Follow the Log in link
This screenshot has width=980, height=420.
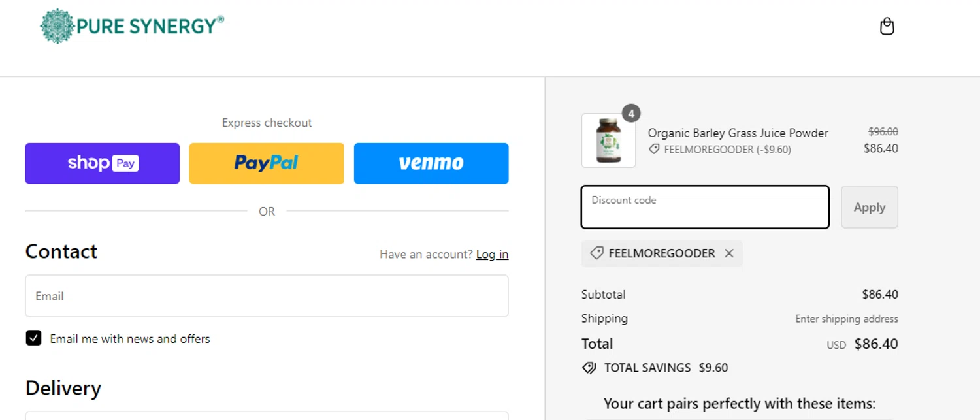492,254
